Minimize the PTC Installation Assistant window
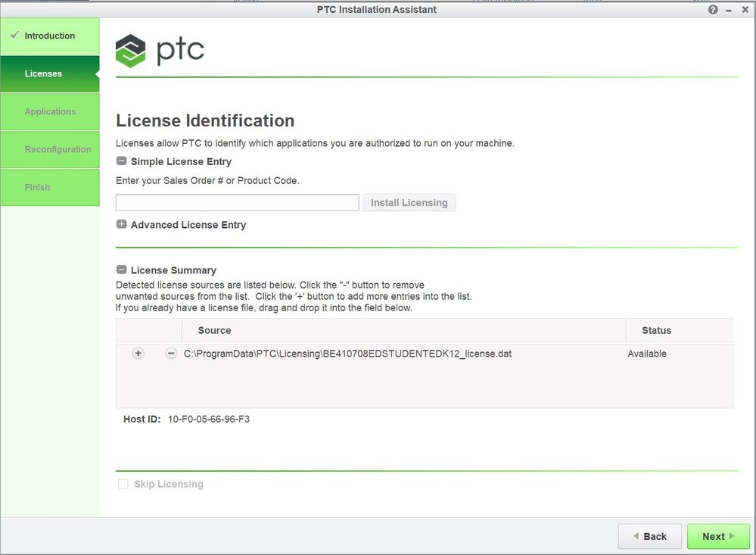Image resolution: width=756 pixels, height=555 pixels. [729, 10]
